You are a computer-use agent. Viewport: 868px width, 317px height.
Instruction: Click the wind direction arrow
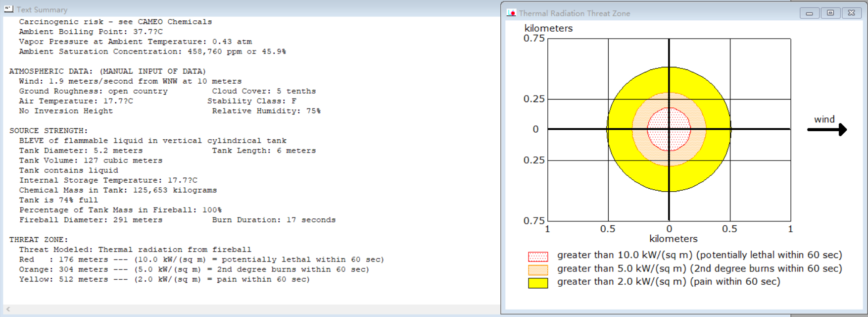pyautogui.click(x=827, y=130)
